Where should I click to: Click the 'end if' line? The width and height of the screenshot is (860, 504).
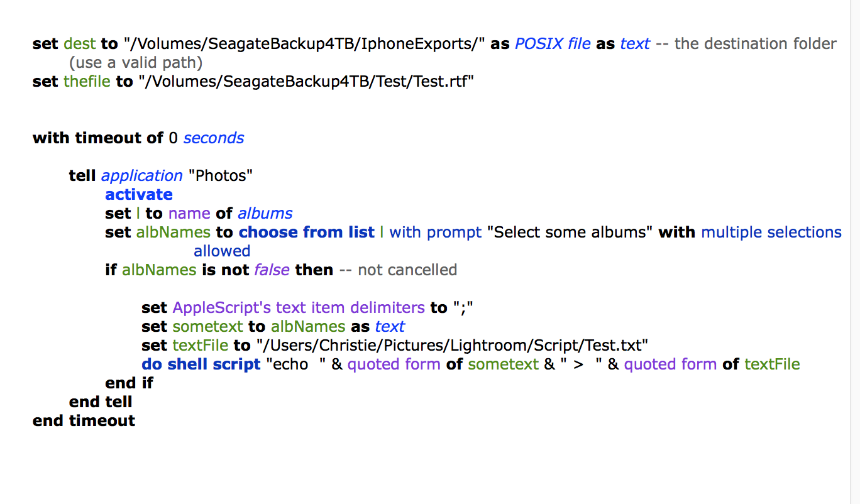pos(129,383)
